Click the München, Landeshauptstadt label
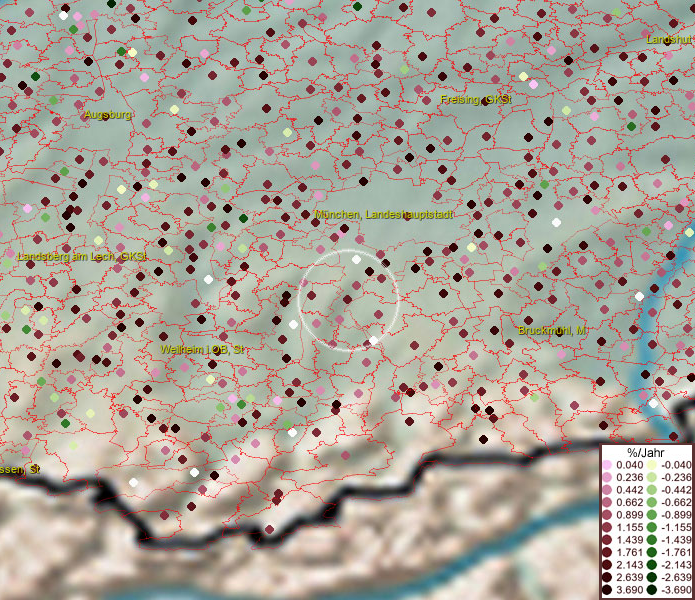The width and height of the screenshot is (695, 600). point(385,215)
